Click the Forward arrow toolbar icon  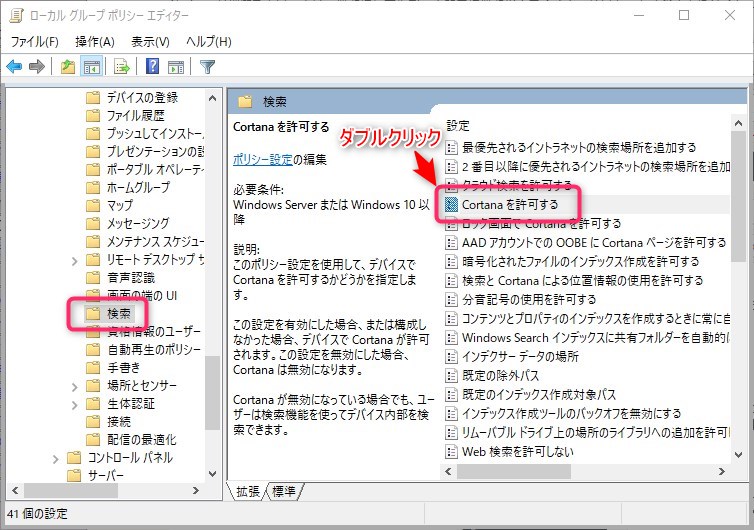(37, 66)
